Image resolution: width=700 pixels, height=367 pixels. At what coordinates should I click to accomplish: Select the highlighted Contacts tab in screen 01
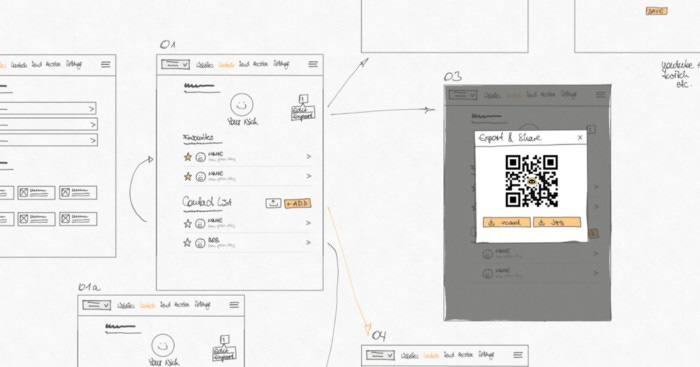tap(226, 65)
